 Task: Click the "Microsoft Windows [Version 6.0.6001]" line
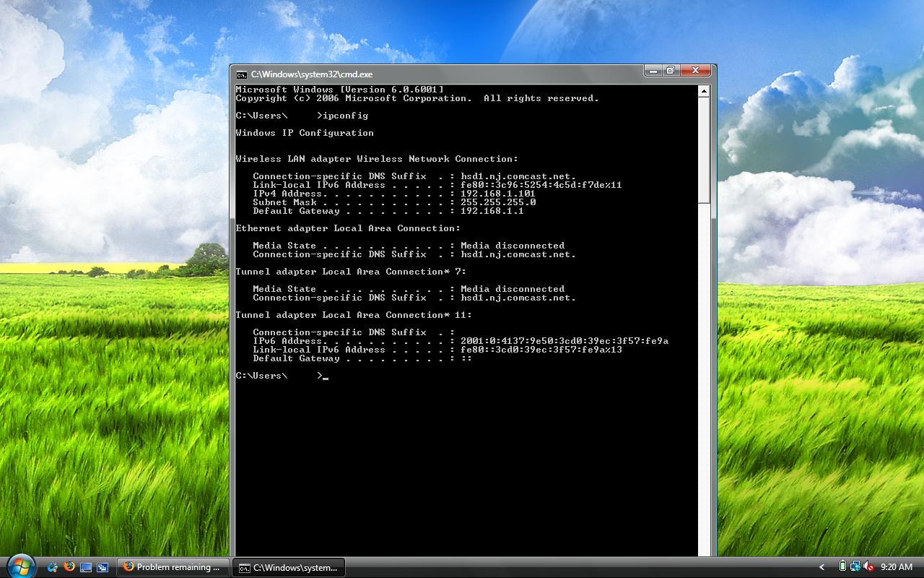click(x=339, y=90)
